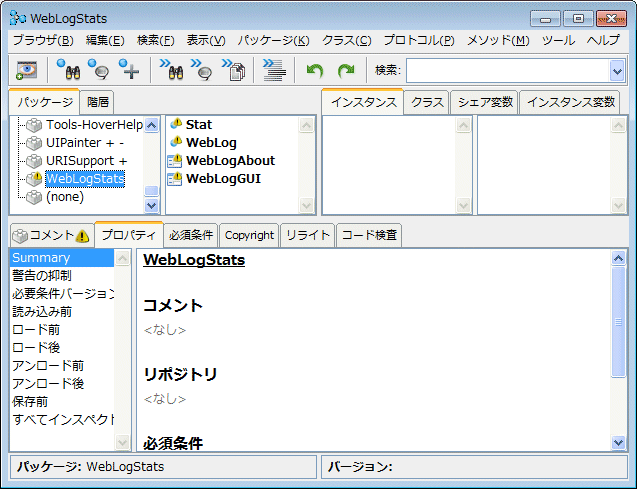Click the plus add toolbar icon

coord(129,70)
